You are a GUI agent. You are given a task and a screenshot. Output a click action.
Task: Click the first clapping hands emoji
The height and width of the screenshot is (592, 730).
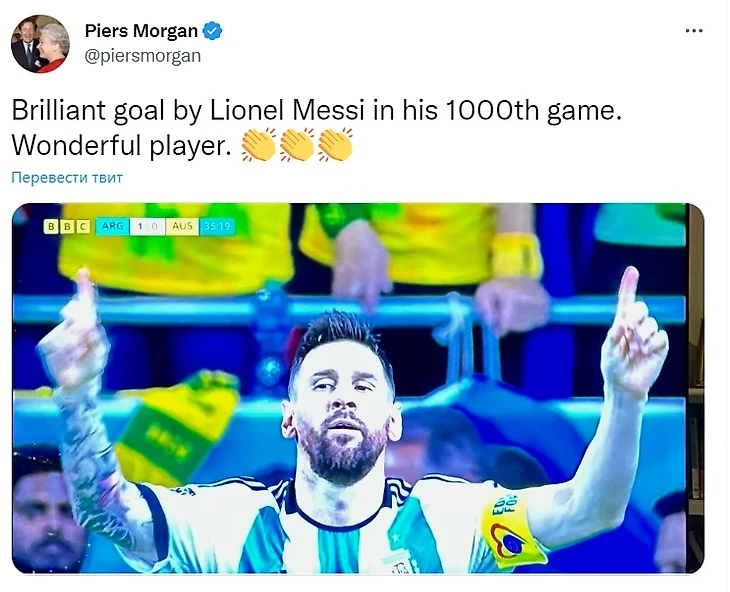[x=259, y=145]
